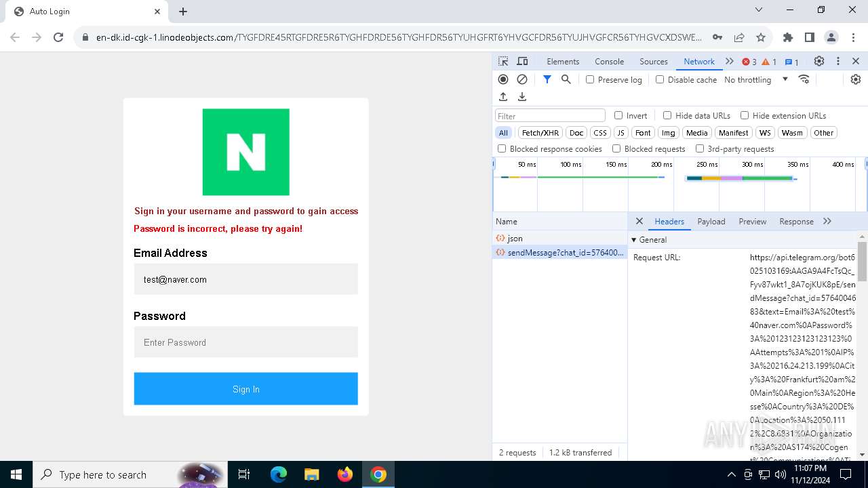Open Chrome profile avatar
The height and width of the screenshot is (488, 868).
(x=831, y=37)
